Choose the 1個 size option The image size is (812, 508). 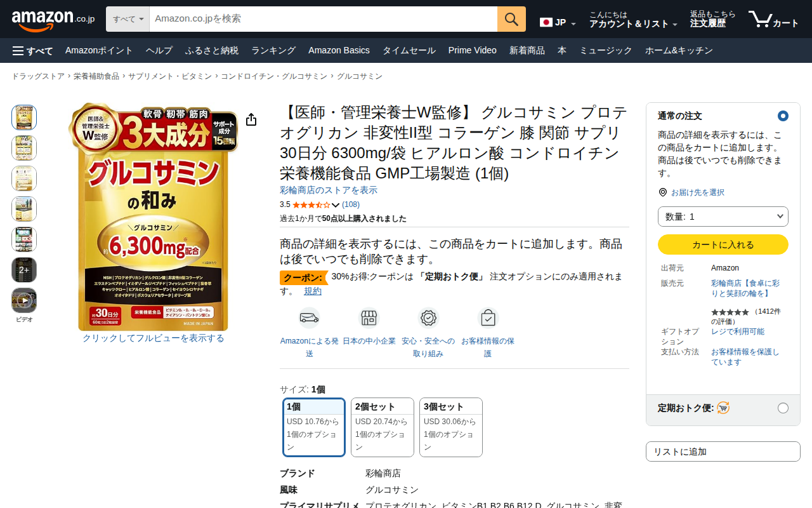click(x=314, y=427)
